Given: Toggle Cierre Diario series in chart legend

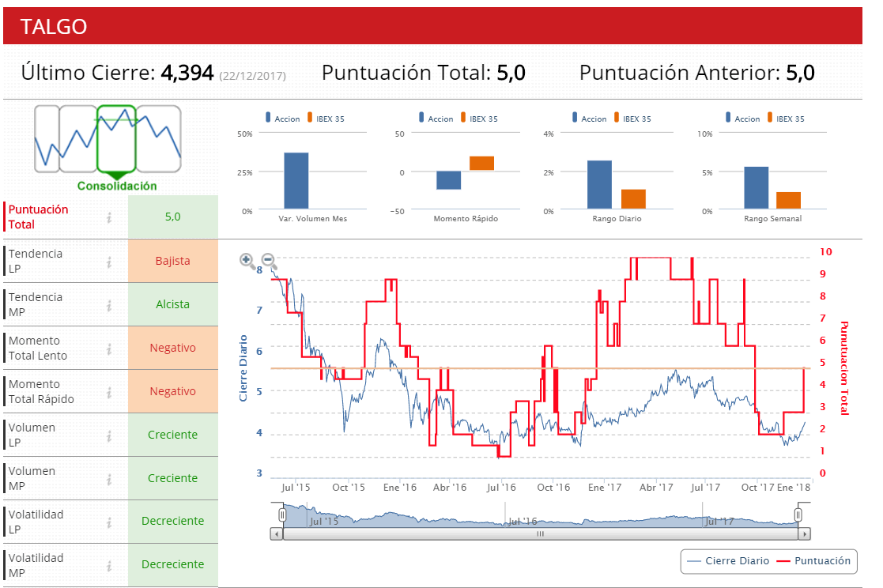Looking at the screenshot, I should pyautogui.click(x=728, y=561).
